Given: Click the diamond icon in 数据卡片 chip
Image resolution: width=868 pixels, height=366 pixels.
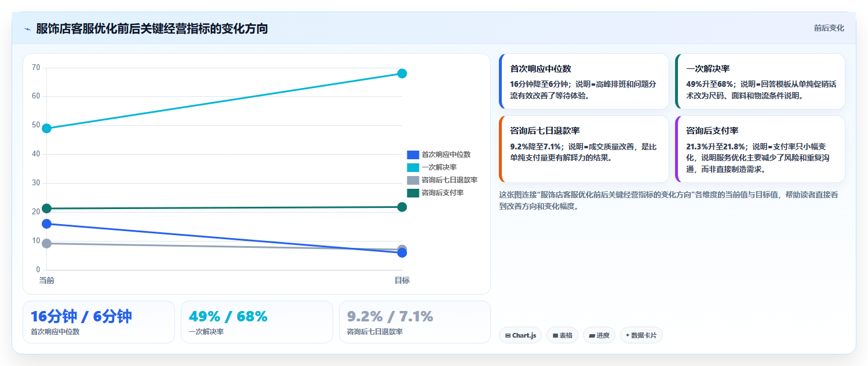Looking at the screenshot, I should [x=628, y=335].
